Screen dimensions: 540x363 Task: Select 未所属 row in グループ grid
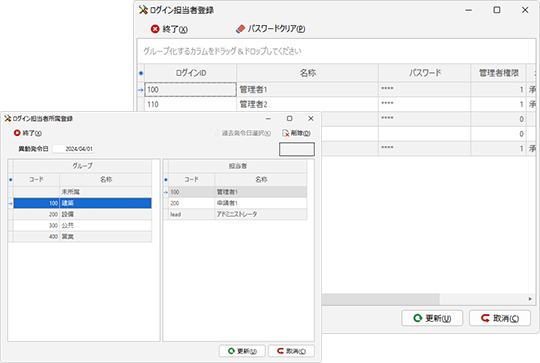coord(82,192)
